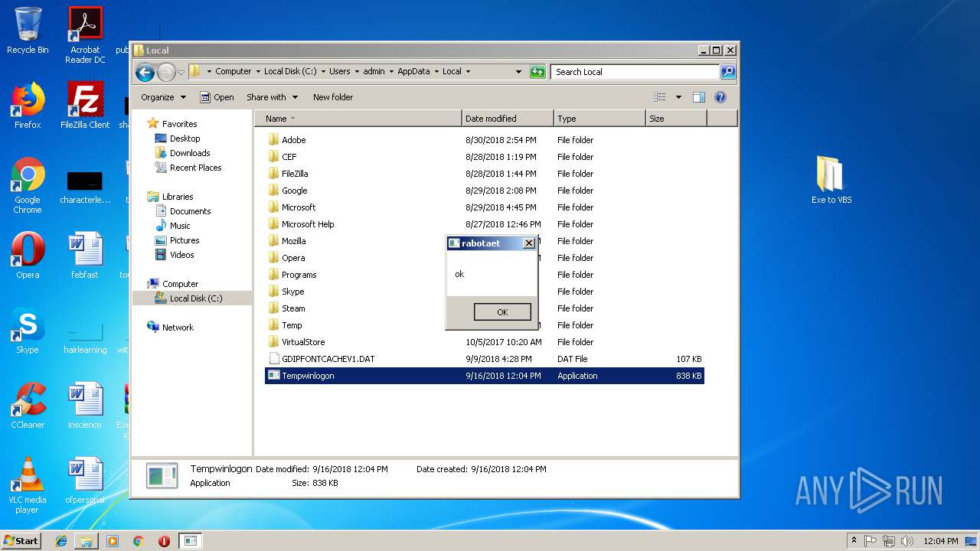This screenshot has width=980, height=551.
Task: Open the Start menu
Action: 21,540
